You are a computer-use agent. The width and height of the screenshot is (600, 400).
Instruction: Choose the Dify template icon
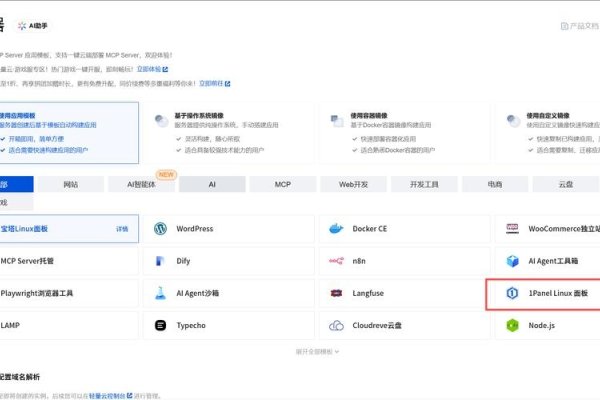pos(160,261)
